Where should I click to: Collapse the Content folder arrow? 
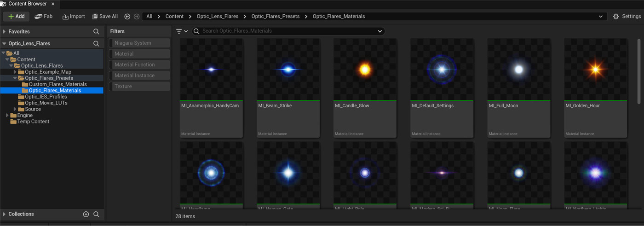click(7, 59)
